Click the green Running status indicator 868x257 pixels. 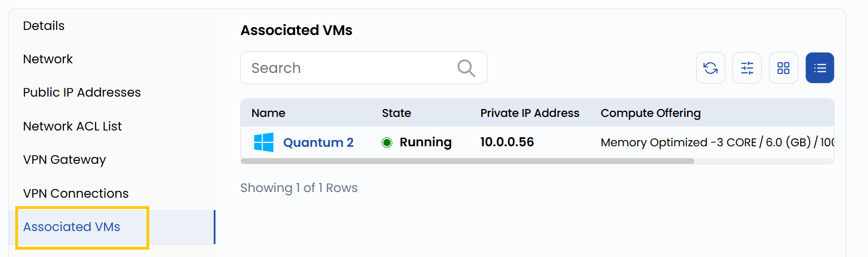click(387, 142)
